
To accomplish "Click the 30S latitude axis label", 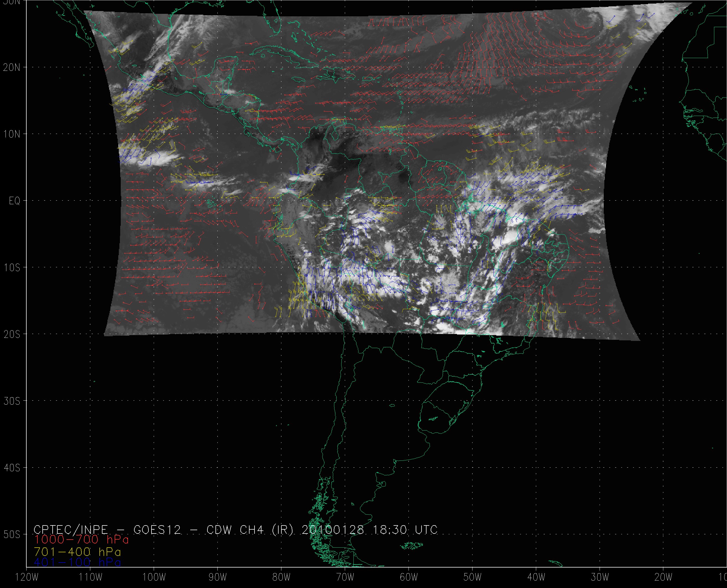I will (12, 401).
